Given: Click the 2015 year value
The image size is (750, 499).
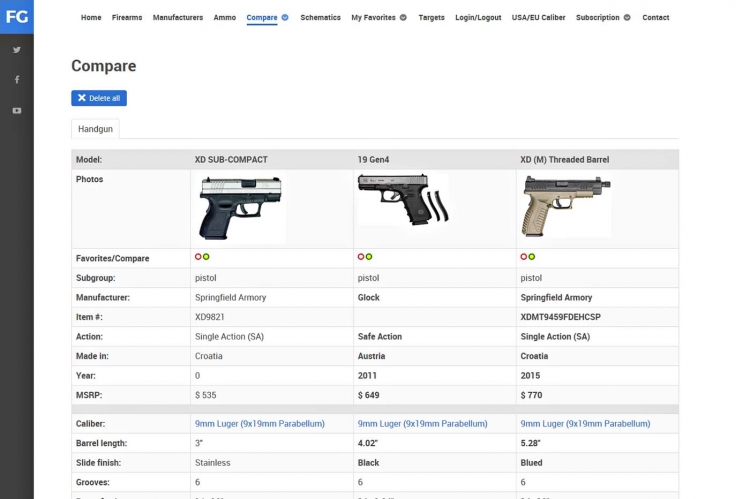Looking at the screenshot, I should 530,376.
